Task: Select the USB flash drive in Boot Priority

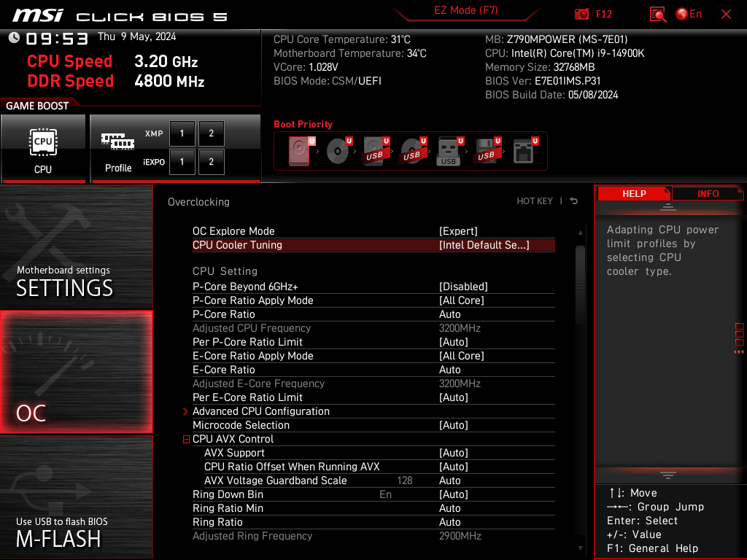Action: click(448, 151)
